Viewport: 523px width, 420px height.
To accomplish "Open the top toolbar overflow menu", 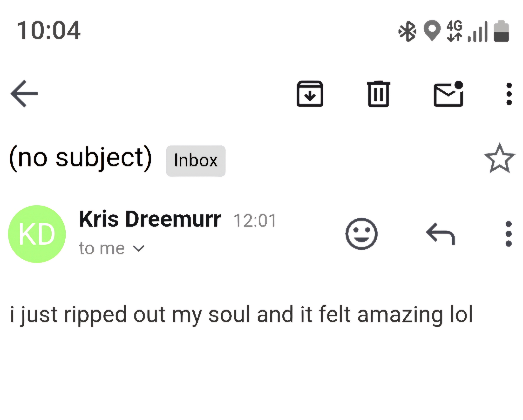I will click(x=509, y=94).
